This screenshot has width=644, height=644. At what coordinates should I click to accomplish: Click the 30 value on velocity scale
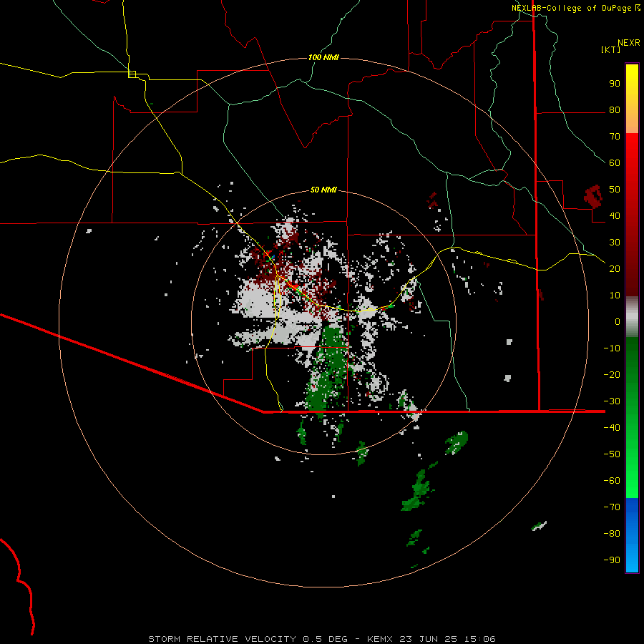tap(615, 243)
